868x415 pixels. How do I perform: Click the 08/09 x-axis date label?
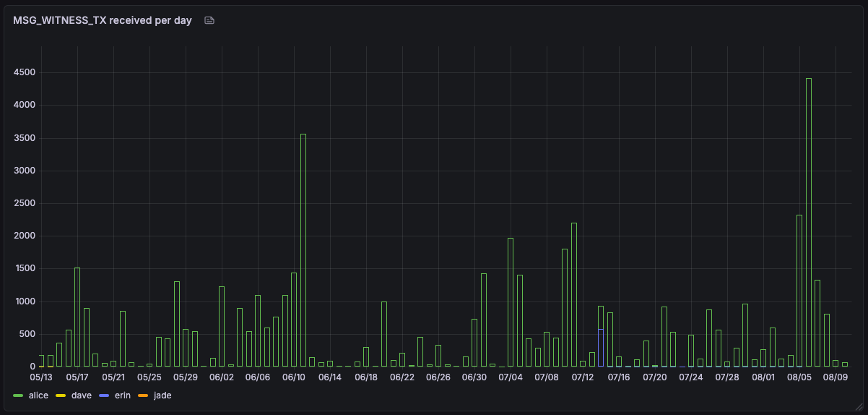tap(836, 377)
